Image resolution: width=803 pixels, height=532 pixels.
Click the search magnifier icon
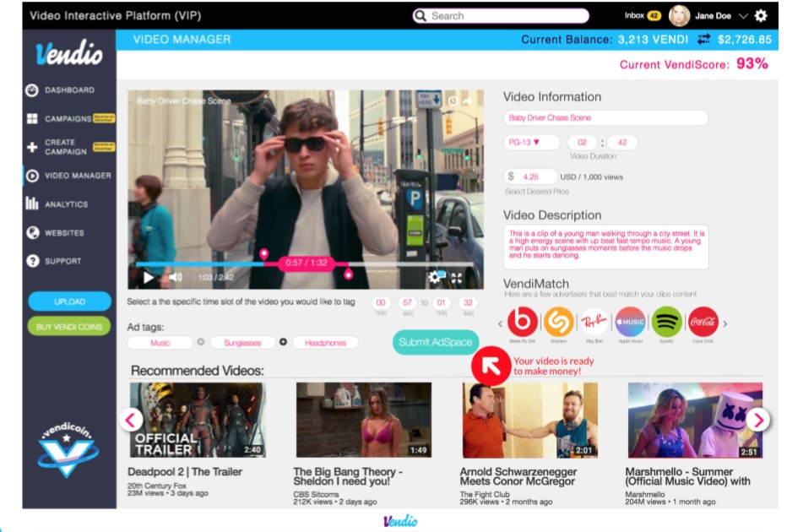coord(420,16)
